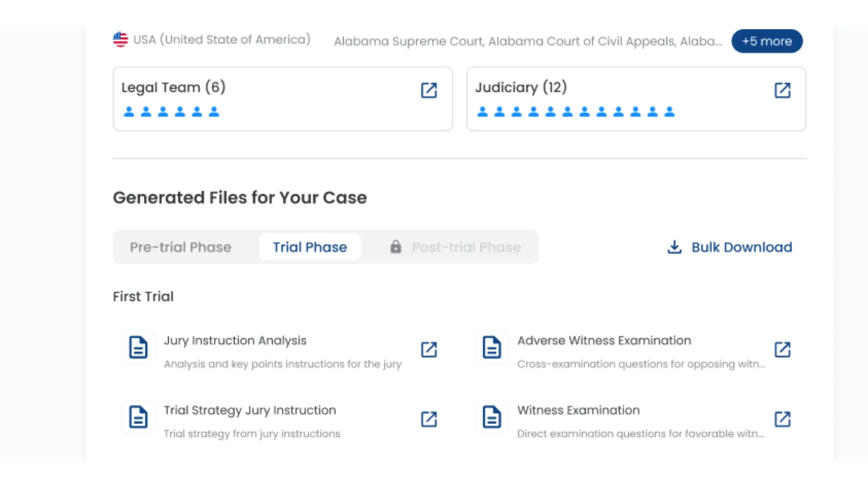Click the lock icon on Post-trial Phase

tap(396, 247)
